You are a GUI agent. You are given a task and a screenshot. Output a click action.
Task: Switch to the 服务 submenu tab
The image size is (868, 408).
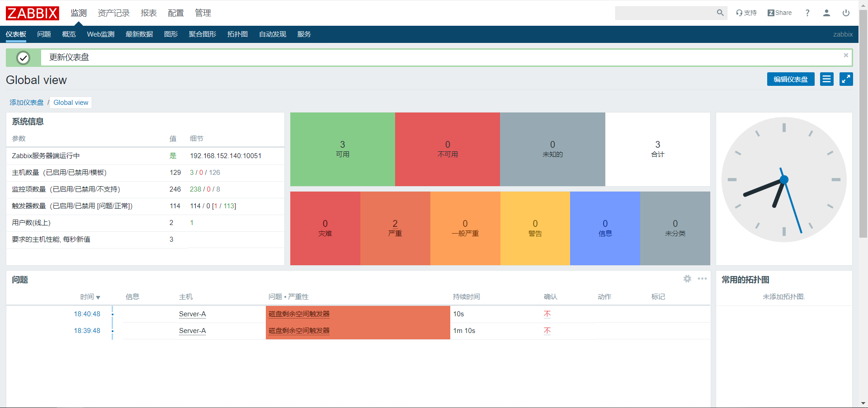tap(304, 34)
